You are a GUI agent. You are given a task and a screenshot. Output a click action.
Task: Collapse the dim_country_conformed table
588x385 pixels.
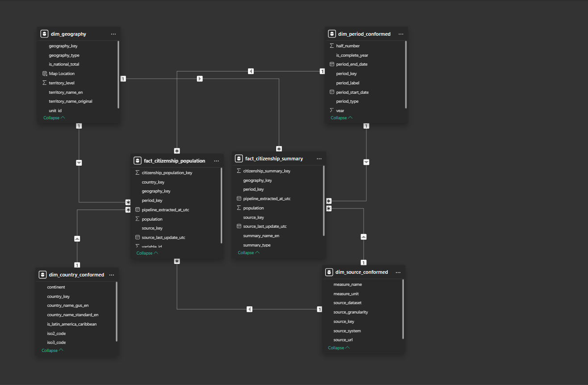[x=52, y=351]
